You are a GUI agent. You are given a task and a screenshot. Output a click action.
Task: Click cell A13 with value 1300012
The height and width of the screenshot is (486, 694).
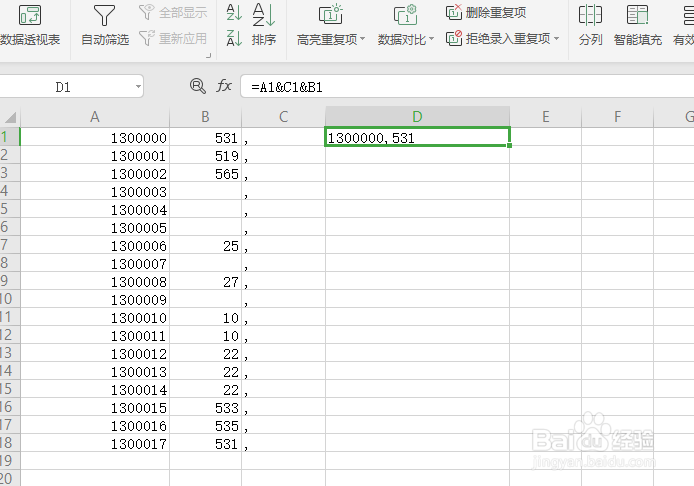point(95,353)
